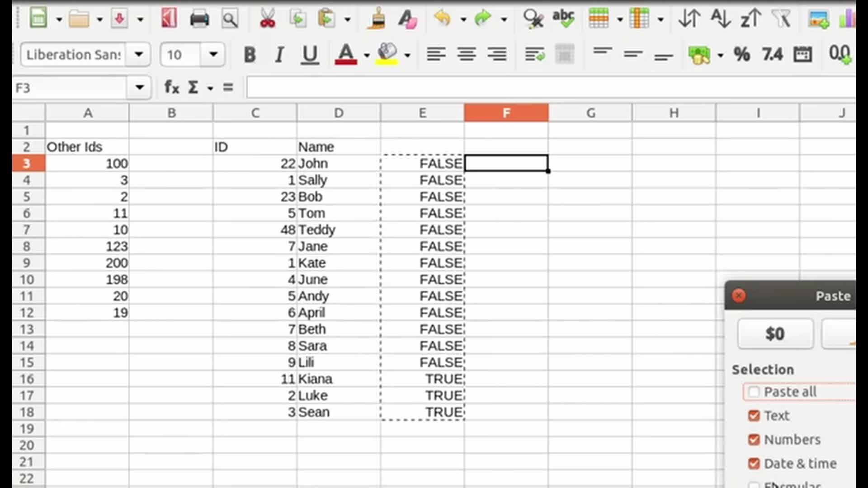Viewport: 868px width, 488px height.
Task: Click column F header to select column
Action: click(505, 113)
